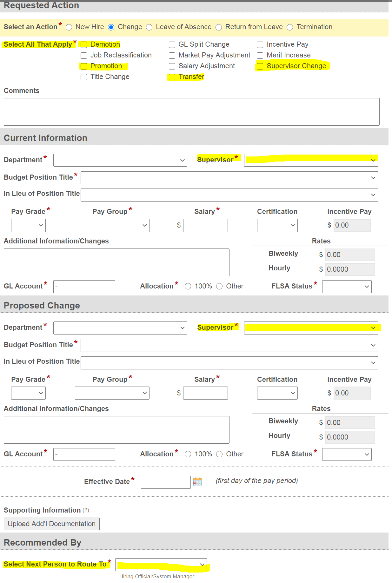Screen dimensions: 392x583
Task: Enable the Transfer checkbox
Action: coord(172,77)
